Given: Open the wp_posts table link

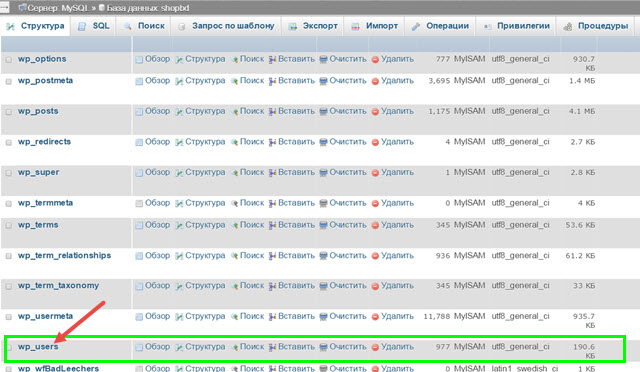Looking at the screenshot, I should click(x=38, y=111).
